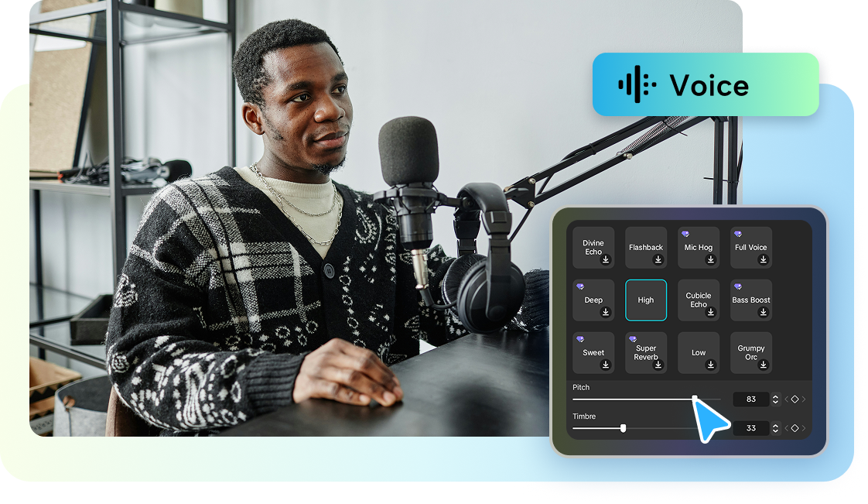
Task: Add a keyframe on the Pitch parameter
Action: click(x=795, y=399)
